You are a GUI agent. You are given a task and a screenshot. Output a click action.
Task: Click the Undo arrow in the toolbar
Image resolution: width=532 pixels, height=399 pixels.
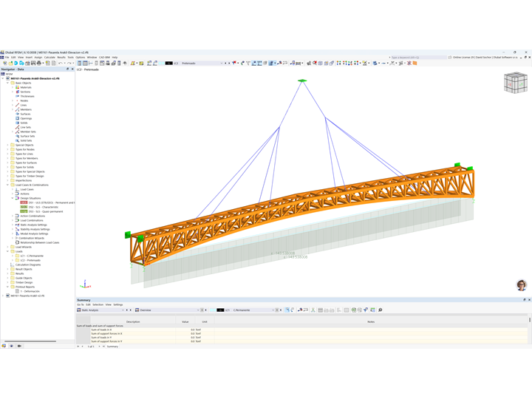[x=61, y=63]
